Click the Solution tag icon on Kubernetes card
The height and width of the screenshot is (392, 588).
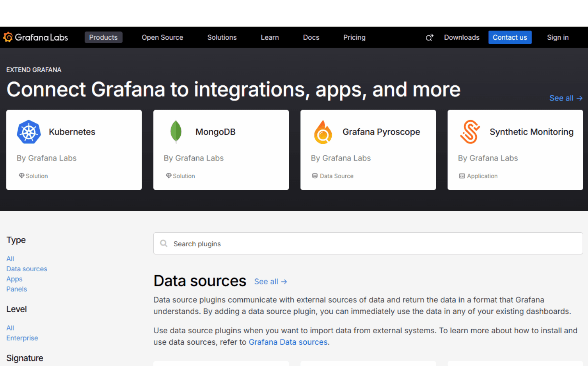(x=21, y=176)
